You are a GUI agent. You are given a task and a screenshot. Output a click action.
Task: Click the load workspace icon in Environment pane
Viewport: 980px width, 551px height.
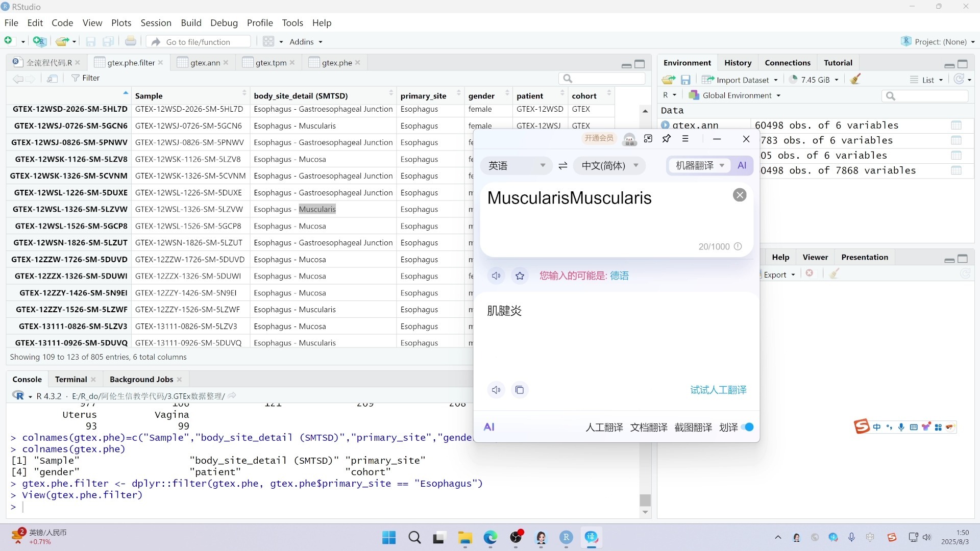coord(669,80)
